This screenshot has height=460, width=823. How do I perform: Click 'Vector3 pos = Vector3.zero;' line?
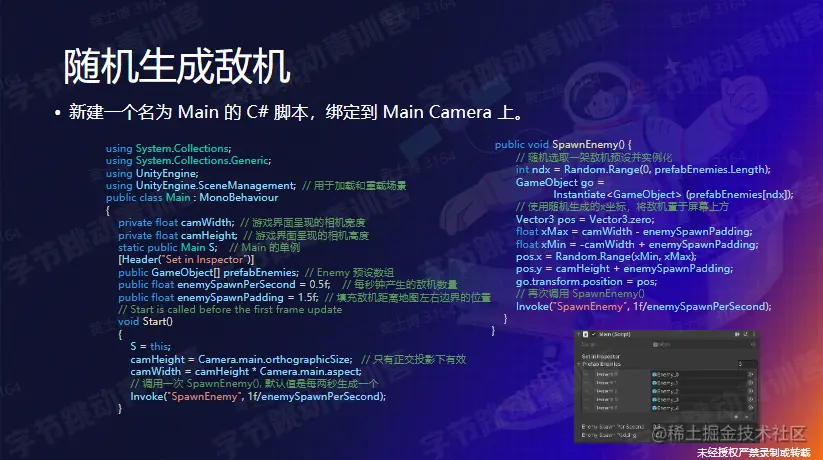(x=585, y=219)
